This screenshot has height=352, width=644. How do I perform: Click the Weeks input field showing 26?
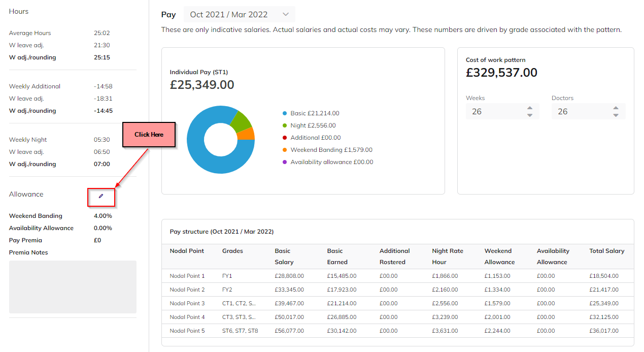[502, 111]
